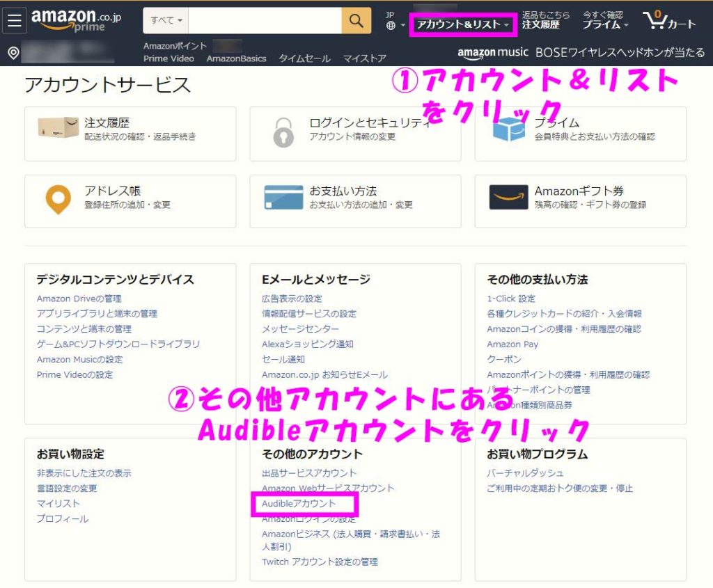713x588 pixels.
Task: Open 非表示にした注文の表示 link
Action: 84,473
